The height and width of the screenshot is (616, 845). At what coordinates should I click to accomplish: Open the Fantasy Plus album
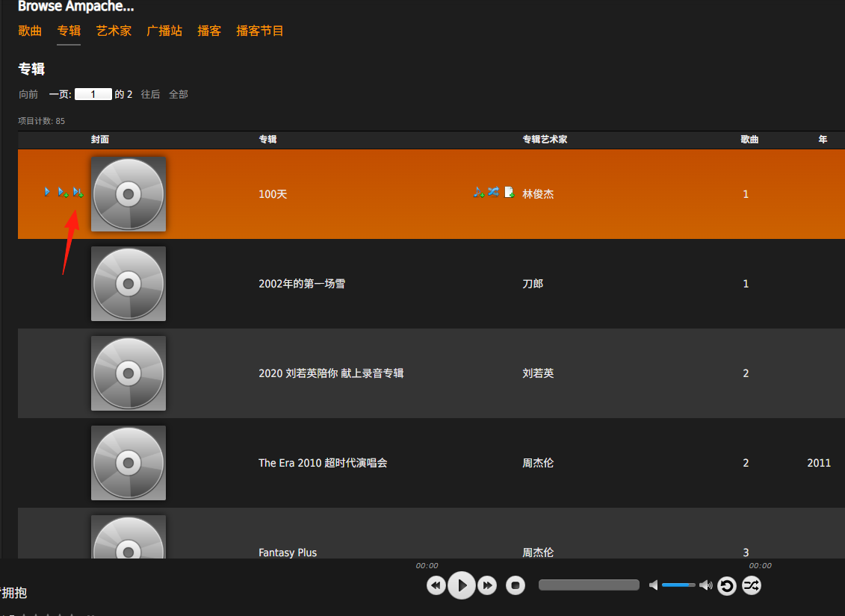(288, 553)
